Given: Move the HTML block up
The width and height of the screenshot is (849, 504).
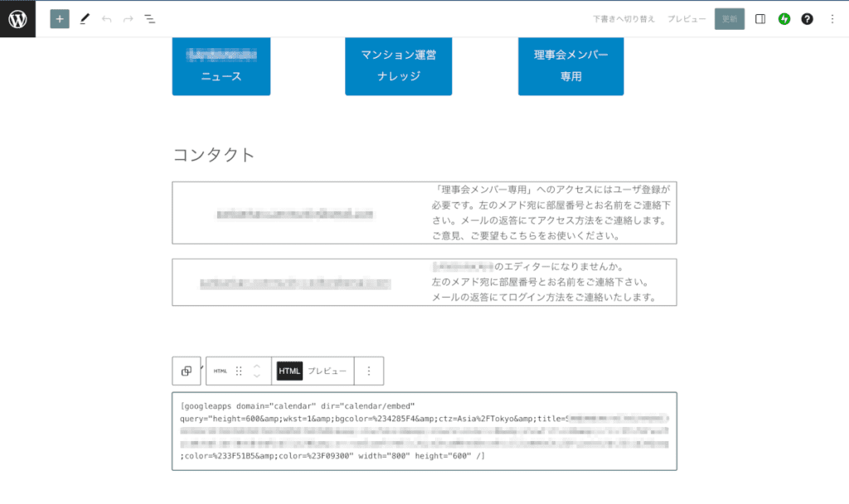Looking at the screenshot, I should click(x=257, y=366).
